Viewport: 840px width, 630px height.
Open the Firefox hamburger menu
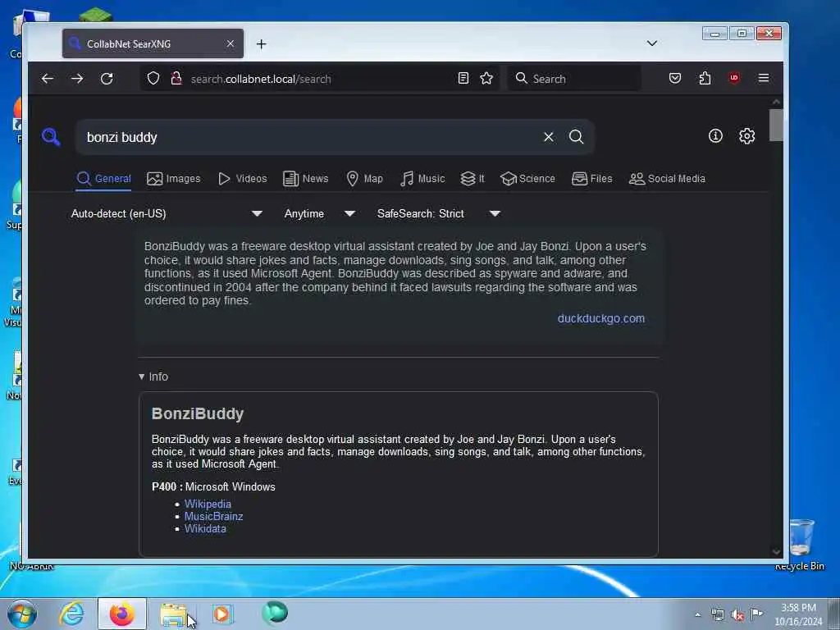(764, 78)
